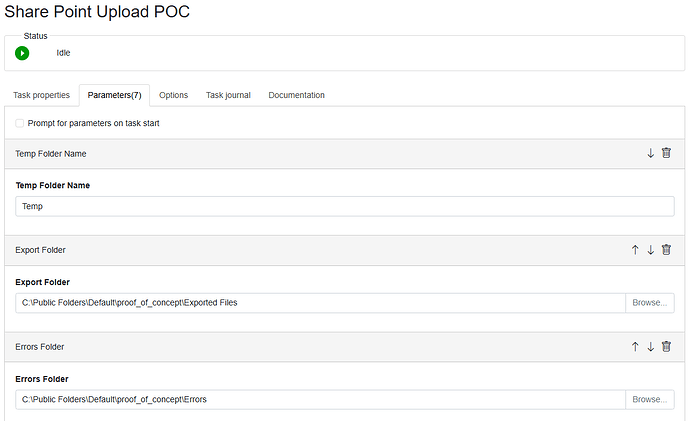This screenshot has height=421, width=690.
Task: Click the bold Temp Folder Name label
Action: (53, 185)
